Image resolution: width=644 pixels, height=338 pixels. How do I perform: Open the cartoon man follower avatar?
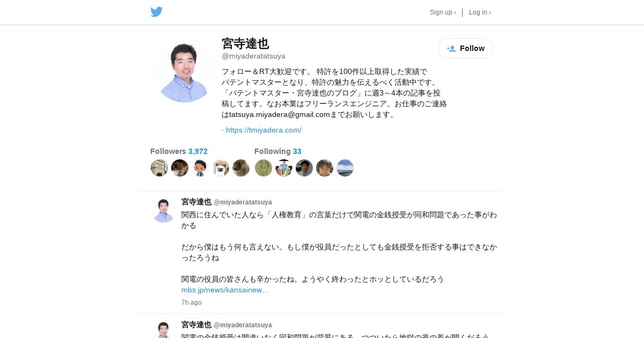tap(200, 168)
